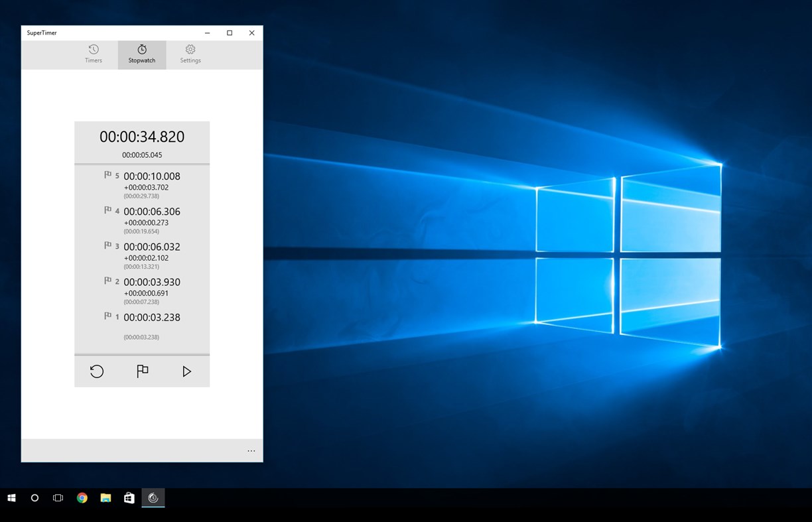This screenshot has width=812, height=522.
Task: Start the stopwatch with the play icon
Action: [x=186, y=371]
